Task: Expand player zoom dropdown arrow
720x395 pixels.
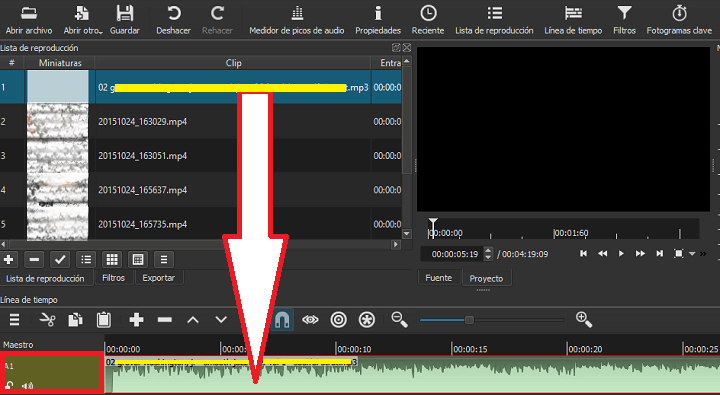Action: (692, 254)
